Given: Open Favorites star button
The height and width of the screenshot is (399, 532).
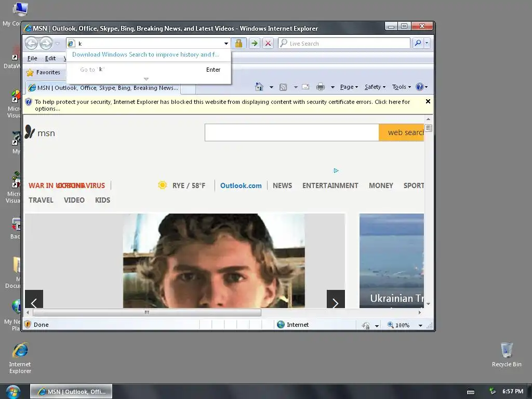Looking at the screenshot, I should (x=43, y=72).
